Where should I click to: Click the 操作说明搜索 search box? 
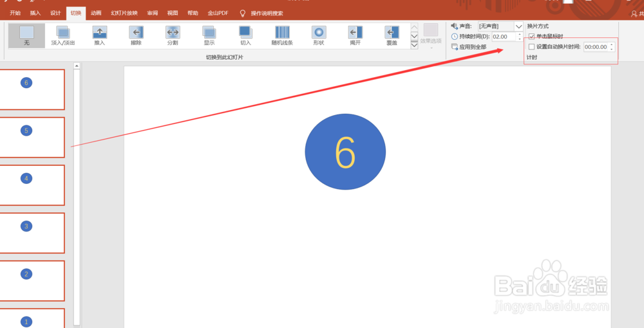(x=267, y=13)
